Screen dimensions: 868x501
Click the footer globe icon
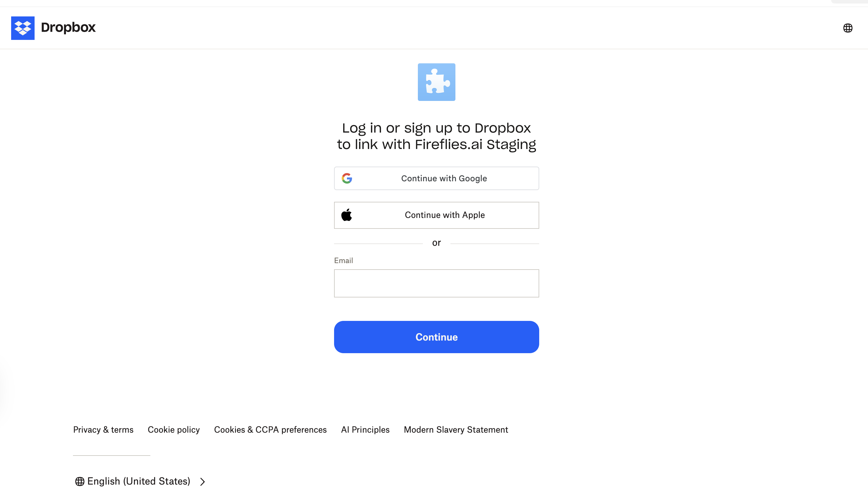[x=80, y=481]
